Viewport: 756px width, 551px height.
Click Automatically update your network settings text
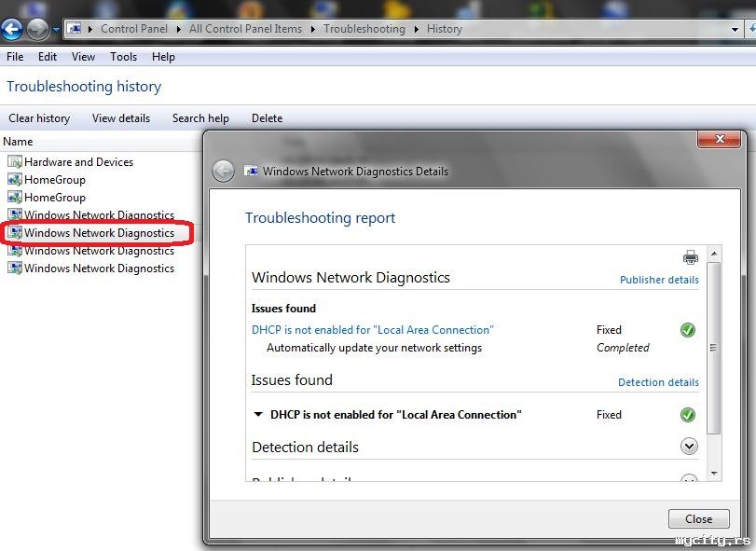tap(374, 348)
